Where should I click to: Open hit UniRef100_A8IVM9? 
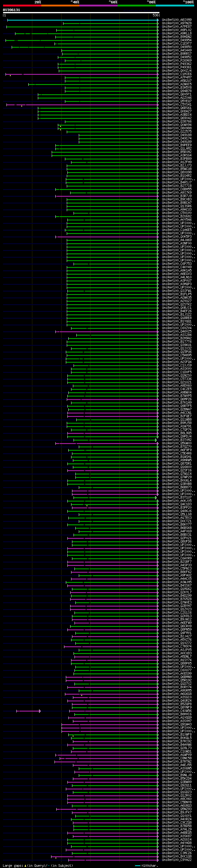coord(176,20)
